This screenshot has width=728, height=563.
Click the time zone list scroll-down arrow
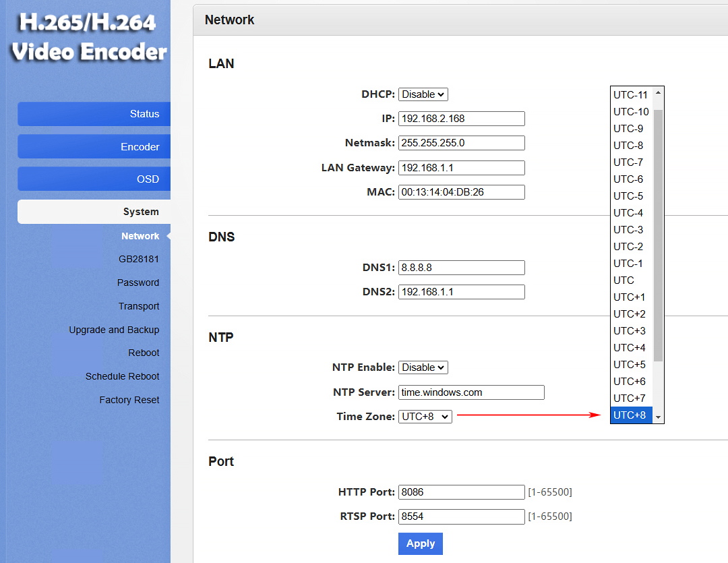click(659, 417)
